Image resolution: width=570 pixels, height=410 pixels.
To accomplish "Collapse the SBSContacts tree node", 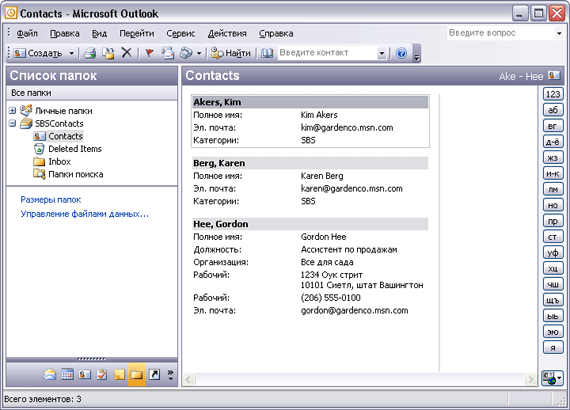I will coord(12,124).
